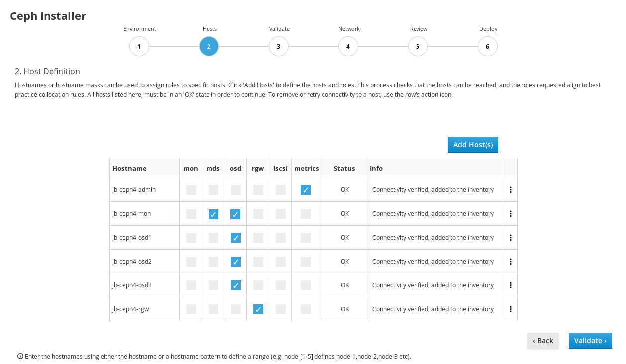The width and height of the screenshot is (626, 364).
Task: Click the Add Host(s) button
Action: click(473, 145)
